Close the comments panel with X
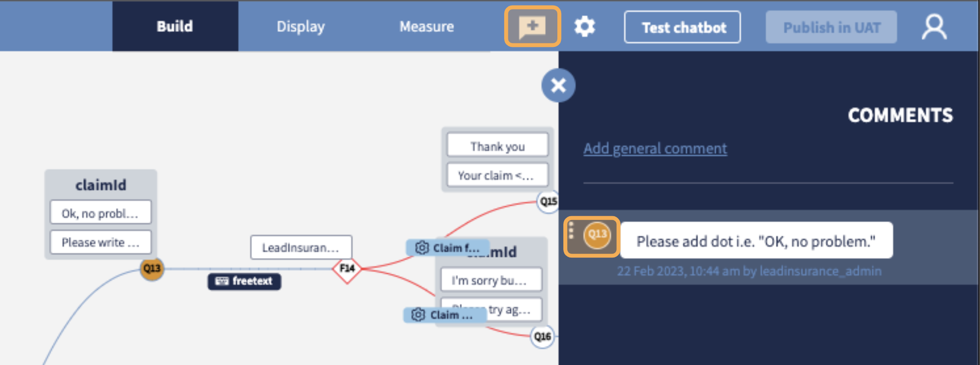This screenshot has height=365, width=980. point(558,85)
